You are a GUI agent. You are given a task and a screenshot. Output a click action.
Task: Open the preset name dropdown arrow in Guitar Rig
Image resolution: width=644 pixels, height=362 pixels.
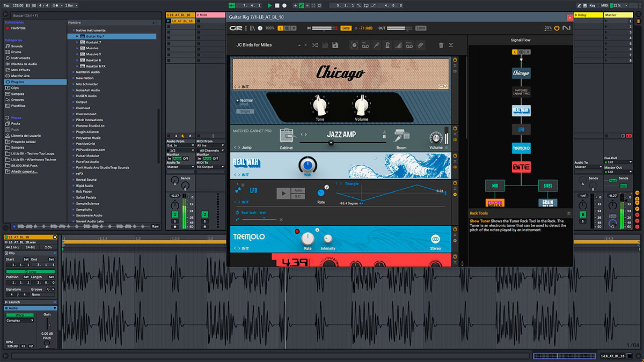(x=305, y=45)
